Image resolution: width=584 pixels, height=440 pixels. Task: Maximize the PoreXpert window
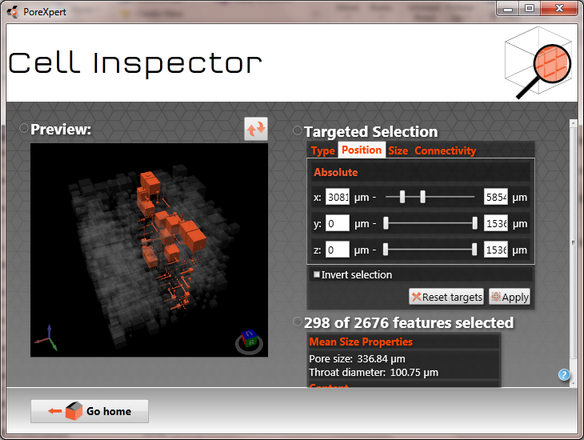(x=529, y=9)
